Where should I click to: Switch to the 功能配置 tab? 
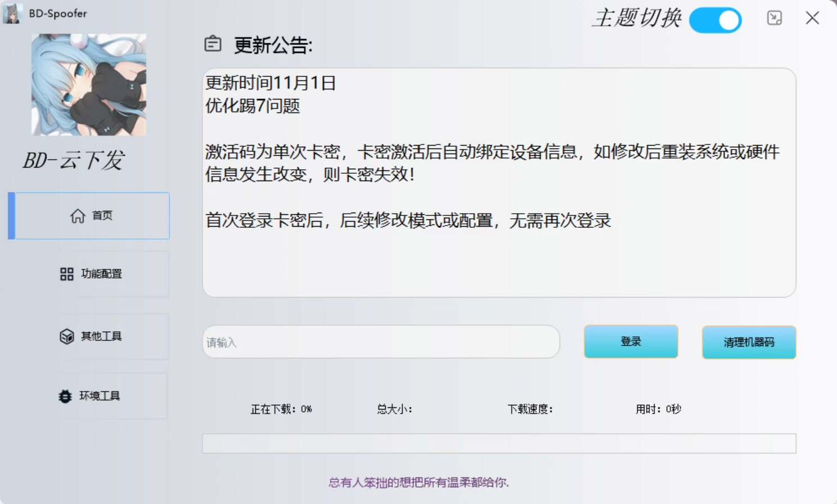92,274
